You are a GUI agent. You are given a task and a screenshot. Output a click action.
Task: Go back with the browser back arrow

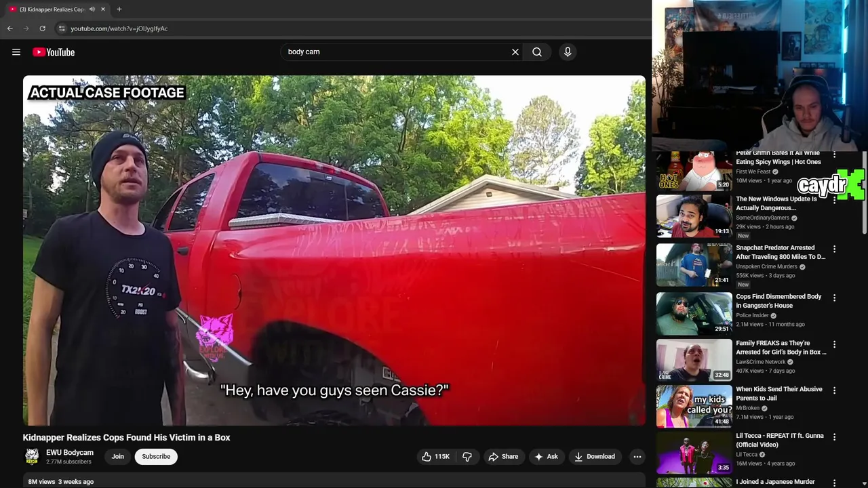[10, 28]
